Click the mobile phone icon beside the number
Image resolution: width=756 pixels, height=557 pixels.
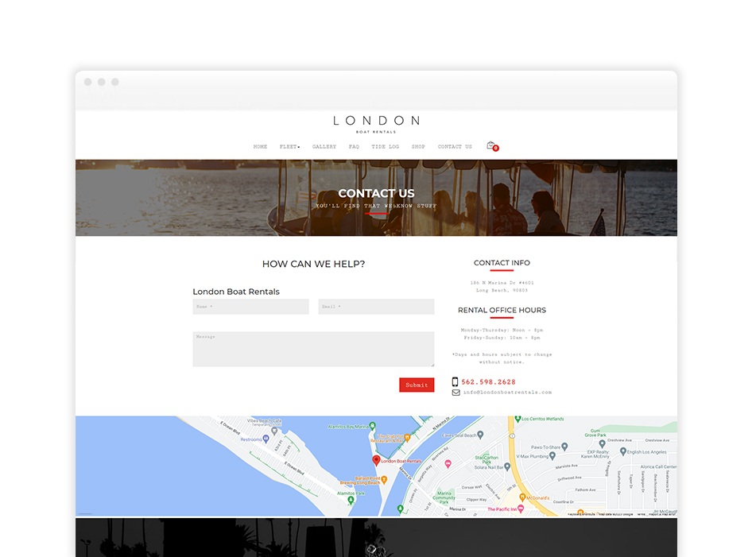[x=455, y=381]
